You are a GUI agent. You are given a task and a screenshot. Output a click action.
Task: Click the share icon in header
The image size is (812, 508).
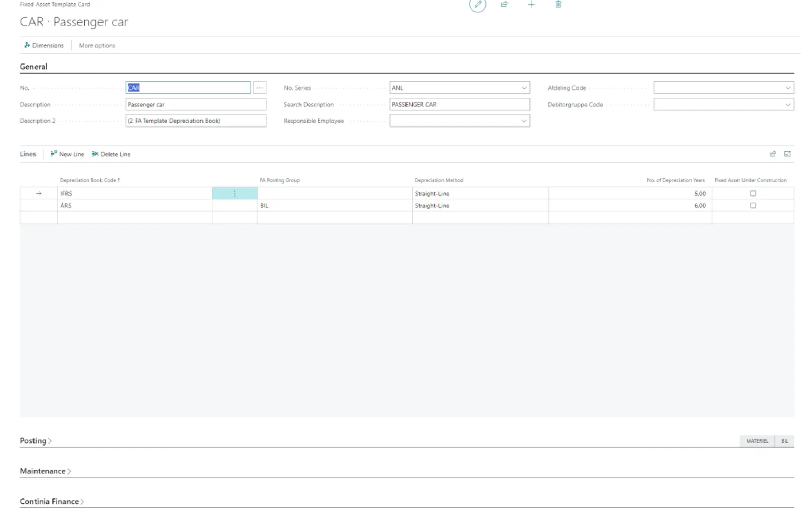click(504, 4)
